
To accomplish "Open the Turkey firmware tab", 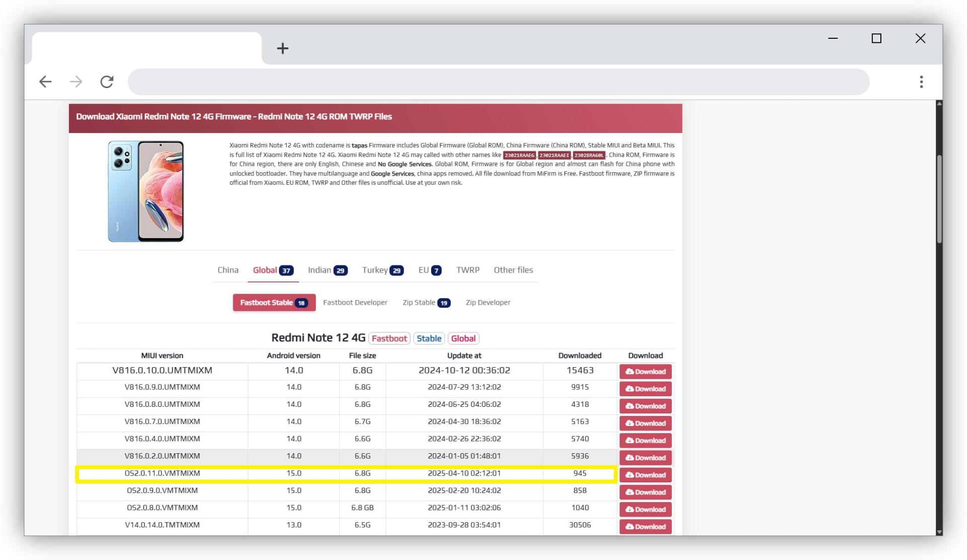I will 382,270.
